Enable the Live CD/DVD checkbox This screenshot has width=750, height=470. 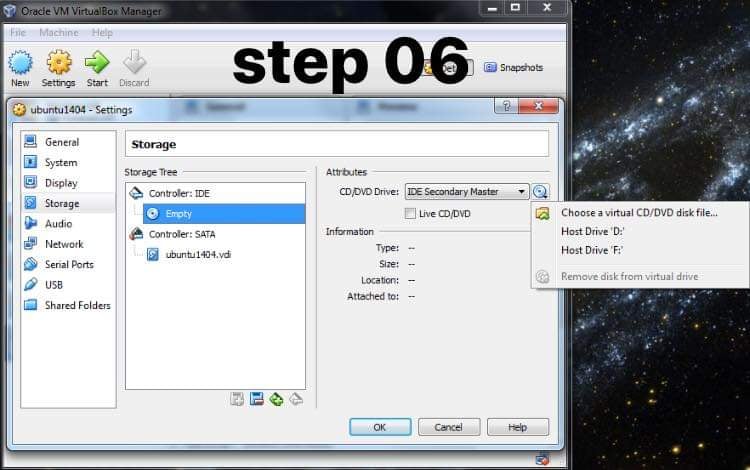pos(410,213)
